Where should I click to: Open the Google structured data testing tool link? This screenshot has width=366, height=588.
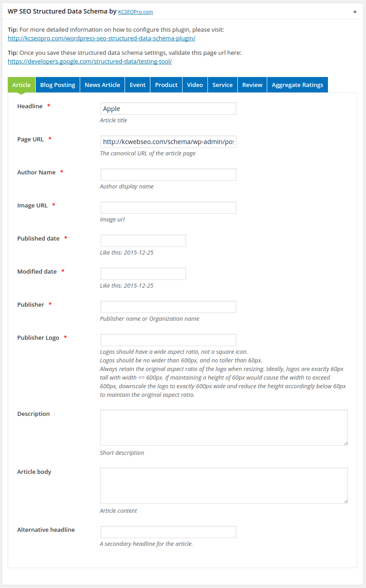tap(90, 61)
